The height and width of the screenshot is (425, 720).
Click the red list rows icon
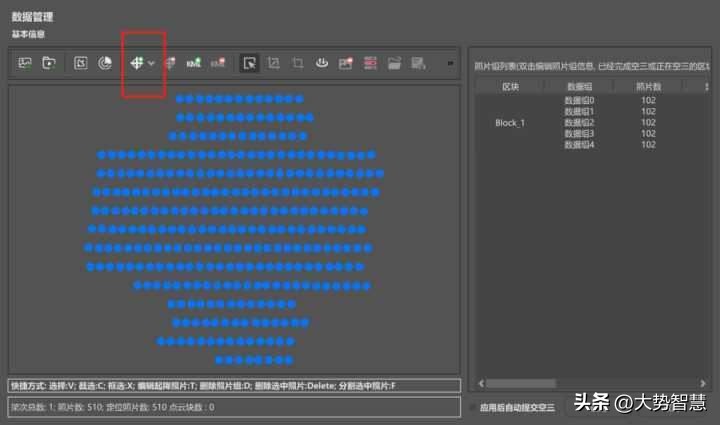pos(370,63)
